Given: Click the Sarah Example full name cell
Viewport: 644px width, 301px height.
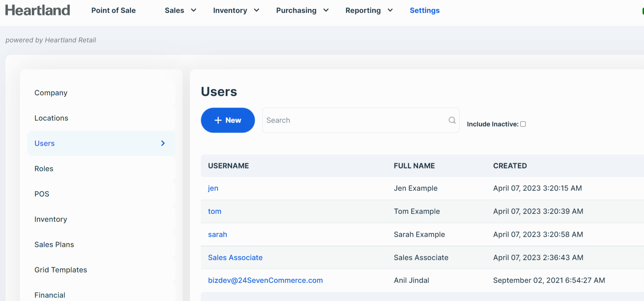Looking at the screenshot, I should (x=419, y=235).
